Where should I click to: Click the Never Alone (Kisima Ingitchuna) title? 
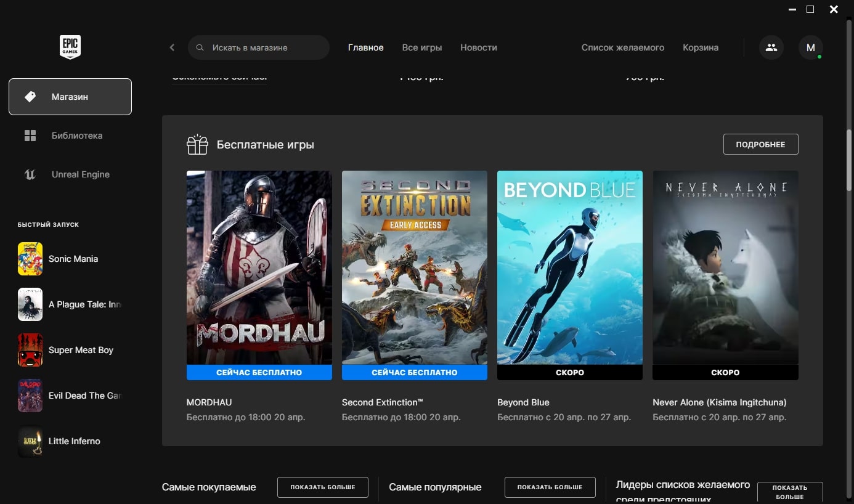click(720, 402)
